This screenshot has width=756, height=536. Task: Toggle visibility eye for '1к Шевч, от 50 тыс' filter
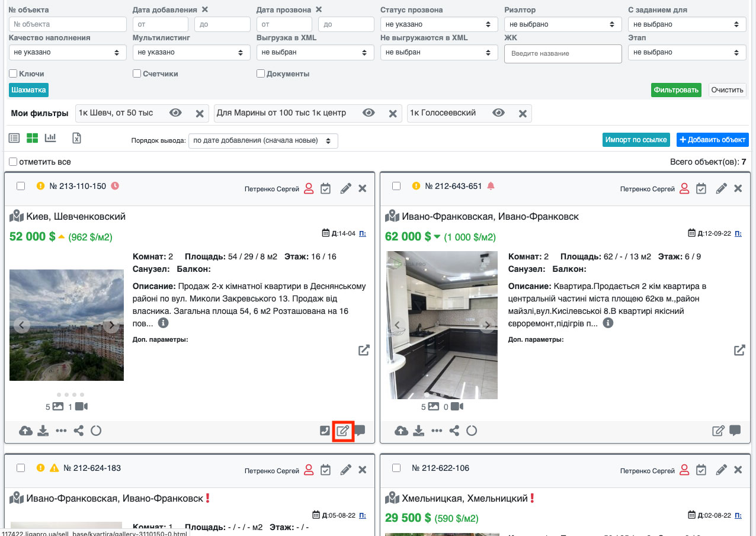175,113
